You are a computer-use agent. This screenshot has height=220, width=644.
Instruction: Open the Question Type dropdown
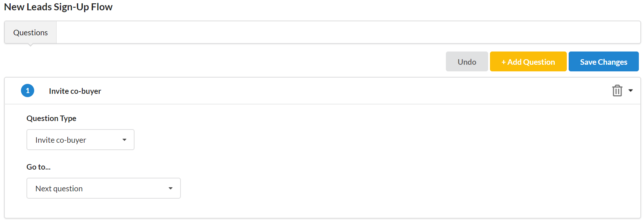[x=80, y=140]
